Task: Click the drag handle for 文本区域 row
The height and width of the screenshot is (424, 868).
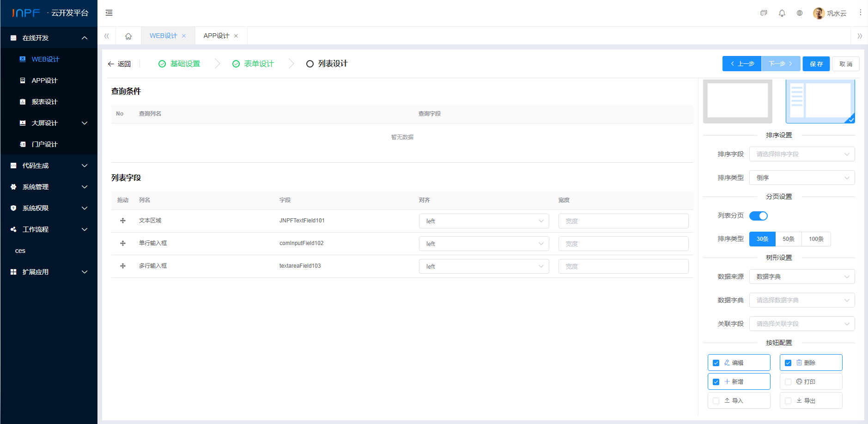Action: point(123,221)
